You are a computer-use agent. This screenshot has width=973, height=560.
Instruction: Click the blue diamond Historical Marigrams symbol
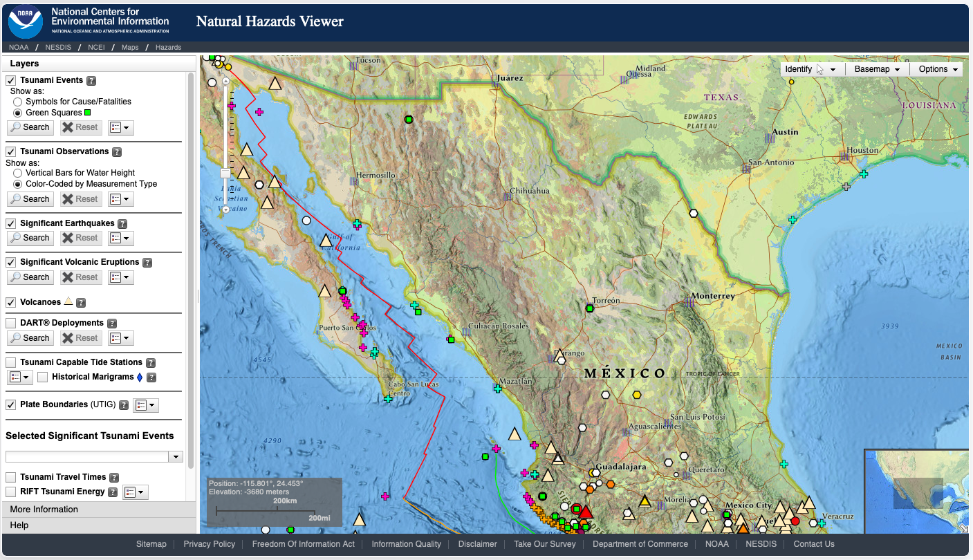pos(140,377)
